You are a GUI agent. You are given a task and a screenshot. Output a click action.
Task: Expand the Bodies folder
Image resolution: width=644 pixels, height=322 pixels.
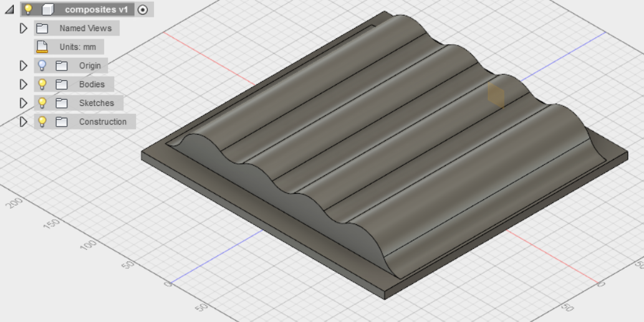pyautogui.click(x=24, y=84)
